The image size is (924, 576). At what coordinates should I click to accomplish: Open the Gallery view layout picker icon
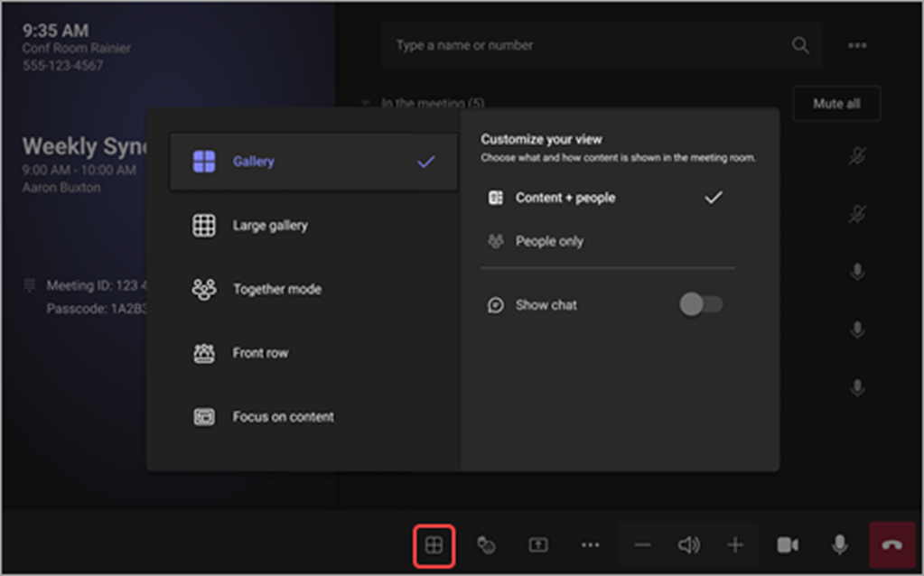(436, 544)
